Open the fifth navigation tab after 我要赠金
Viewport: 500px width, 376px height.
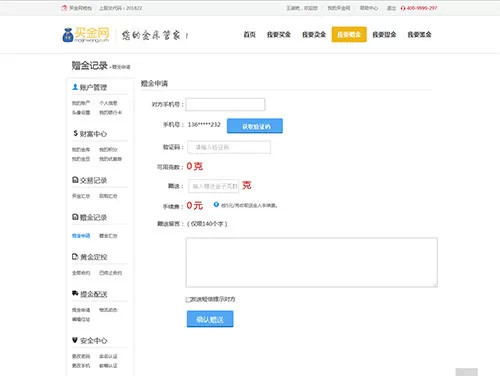[x=384, y=34]
